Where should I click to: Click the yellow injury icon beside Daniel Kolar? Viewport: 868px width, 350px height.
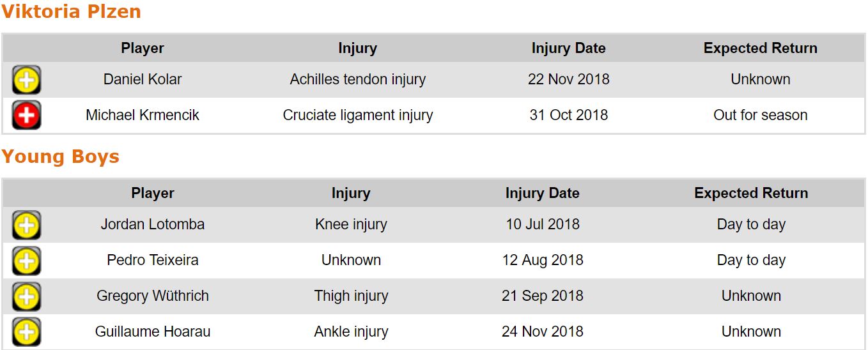pos(26,80)
